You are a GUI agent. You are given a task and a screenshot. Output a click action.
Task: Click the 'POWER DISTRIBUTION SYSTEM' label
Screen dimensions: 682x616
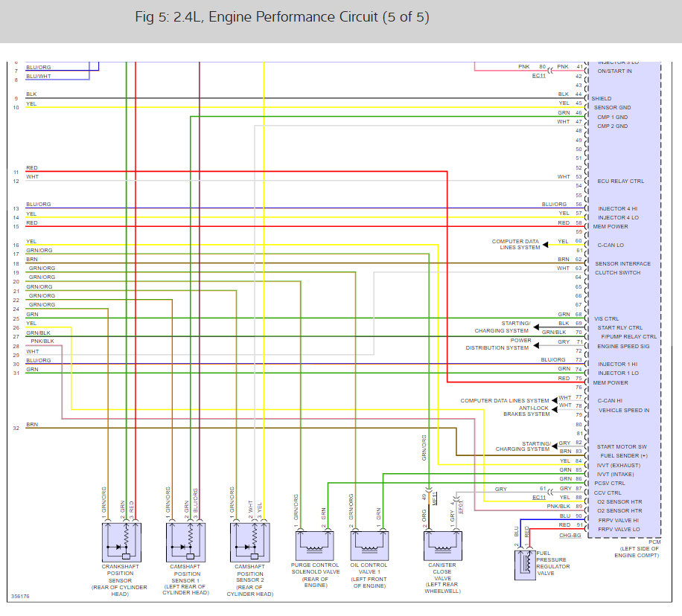[x=498, y=344]
